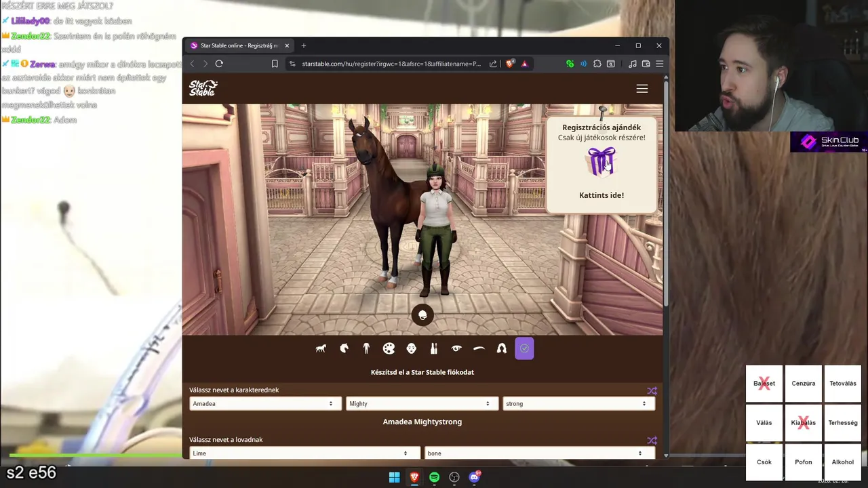Click the page vertical scrollbar
Screen dimensions: 868x488
[x=666, y=193]
